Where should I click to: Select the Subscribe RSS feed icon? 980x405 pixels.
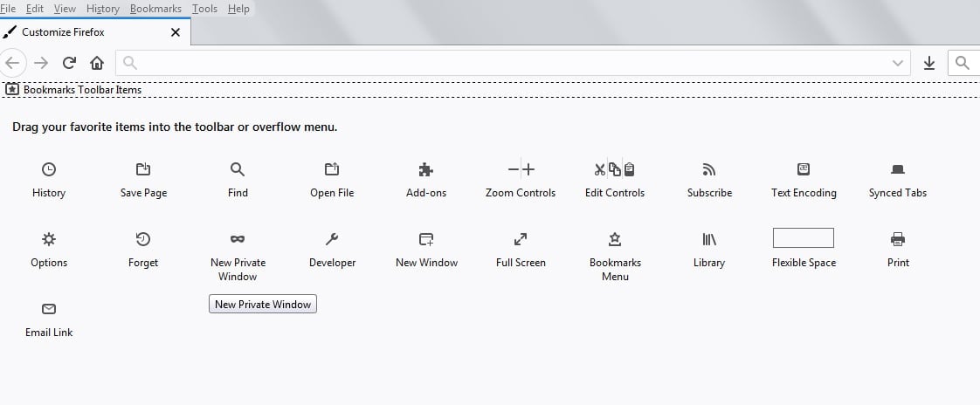(709, 169)
